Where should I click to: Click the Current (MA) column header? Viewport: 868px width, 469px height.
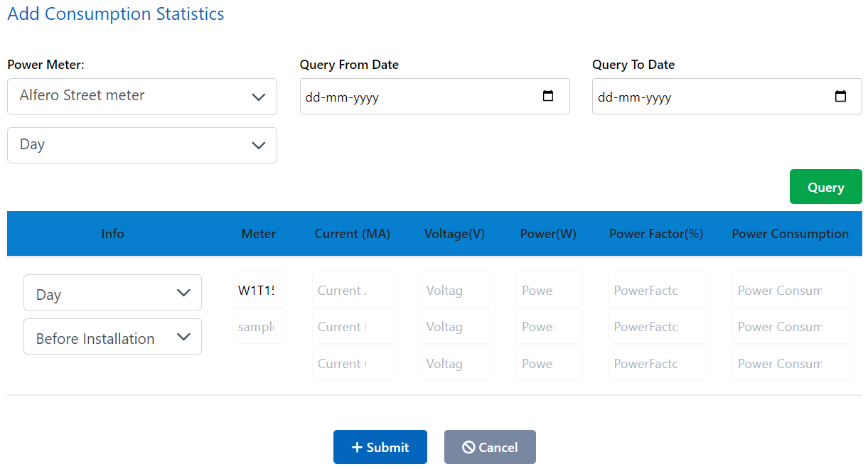352,233
